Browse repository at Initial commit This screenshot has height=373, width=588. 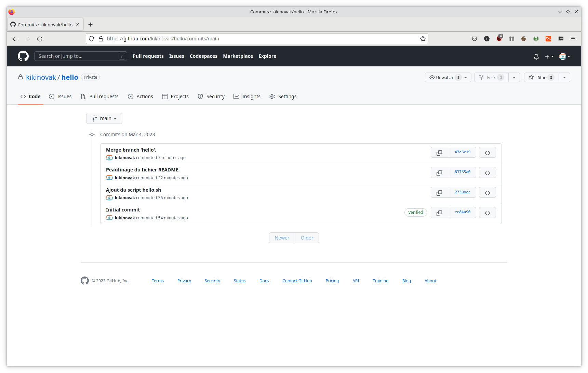pyautogui.click(x=487, y=213)
